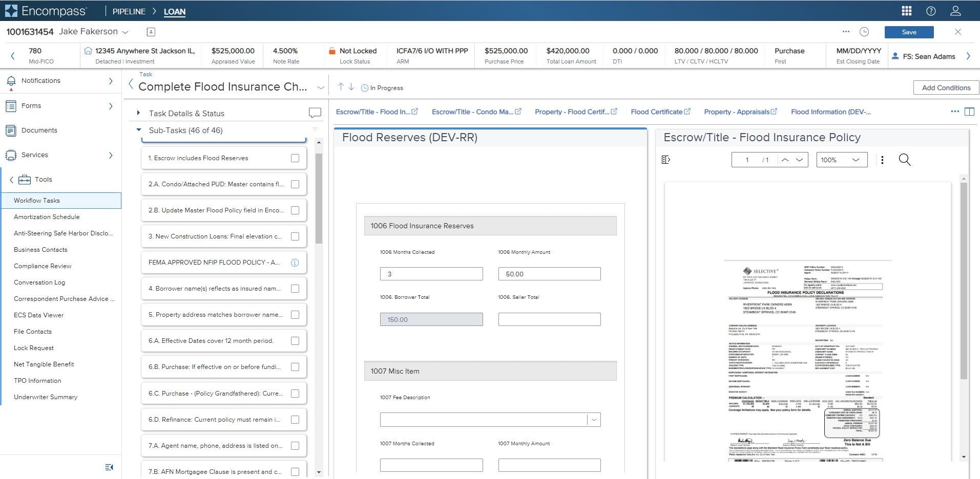Open the borrower contact card icon
The height and width of the screenshot is (479, 980).
point(151,32)
